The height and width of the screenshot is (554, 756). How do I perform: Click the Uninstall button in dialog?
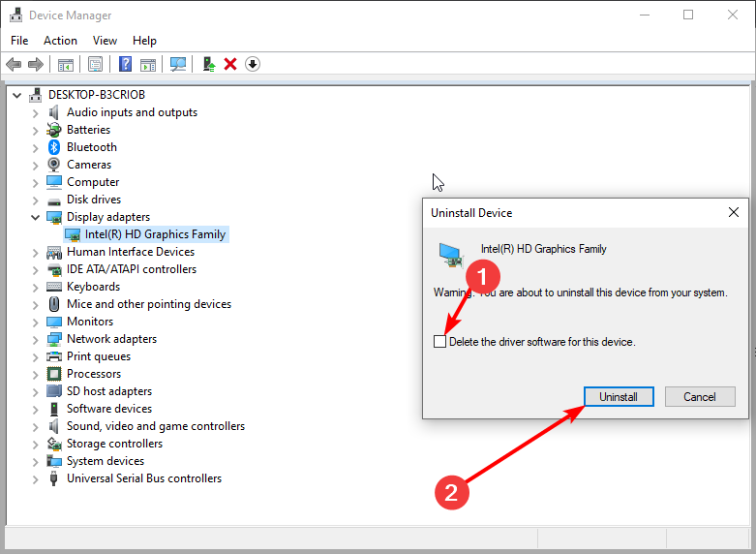pos(619,397)
